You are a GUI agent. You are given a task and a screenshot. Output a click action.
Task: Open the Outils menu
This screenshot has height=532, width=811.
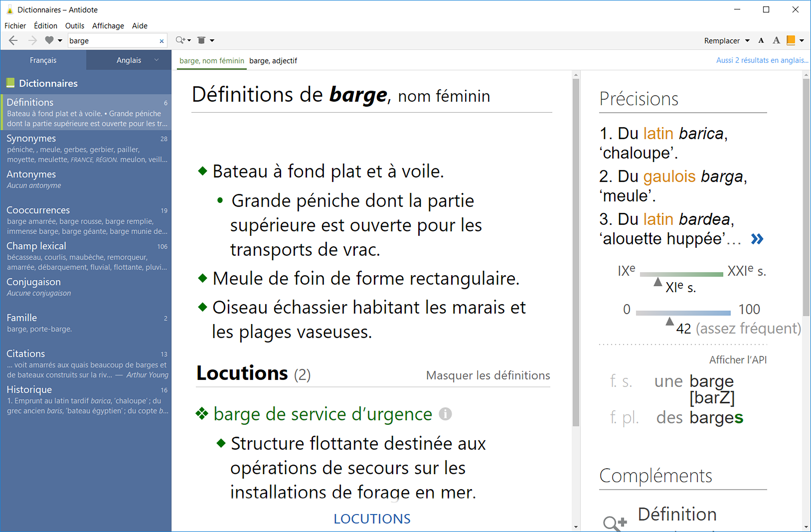coord(75,26)
